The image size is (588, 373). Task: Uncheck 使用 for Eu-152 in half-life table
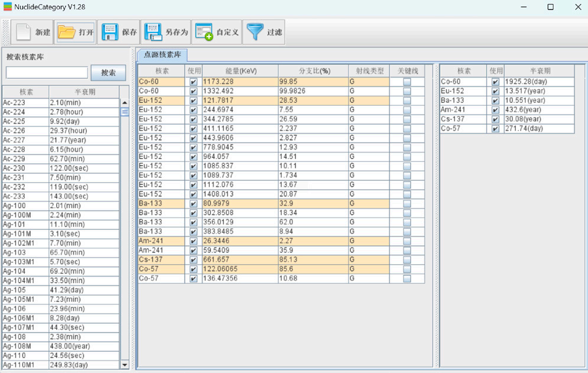(495, 91)
